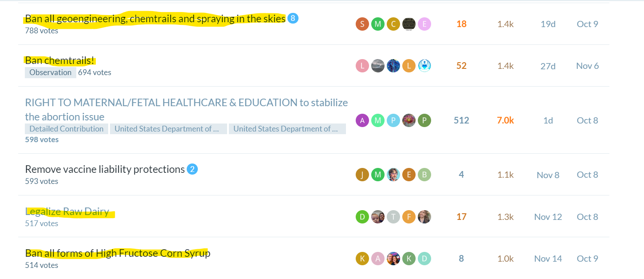The image size is (644, 279).
Task: Open the 'Legalize Raw Dairy' topic
Action: pyautogui.click(x=67, y=211)
